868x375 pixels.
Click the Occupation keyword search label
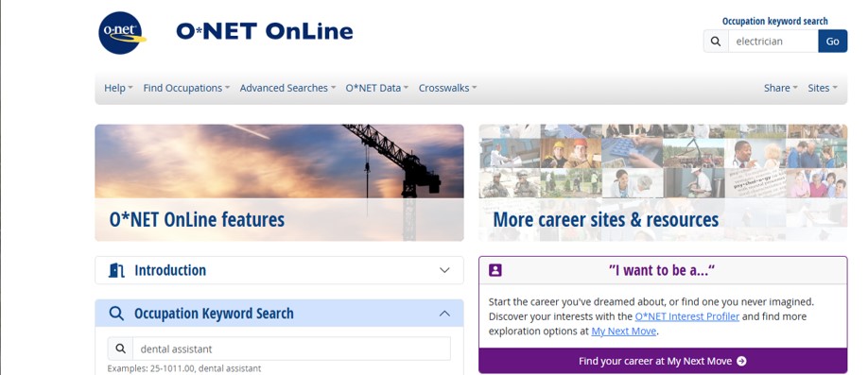point(775,21)
